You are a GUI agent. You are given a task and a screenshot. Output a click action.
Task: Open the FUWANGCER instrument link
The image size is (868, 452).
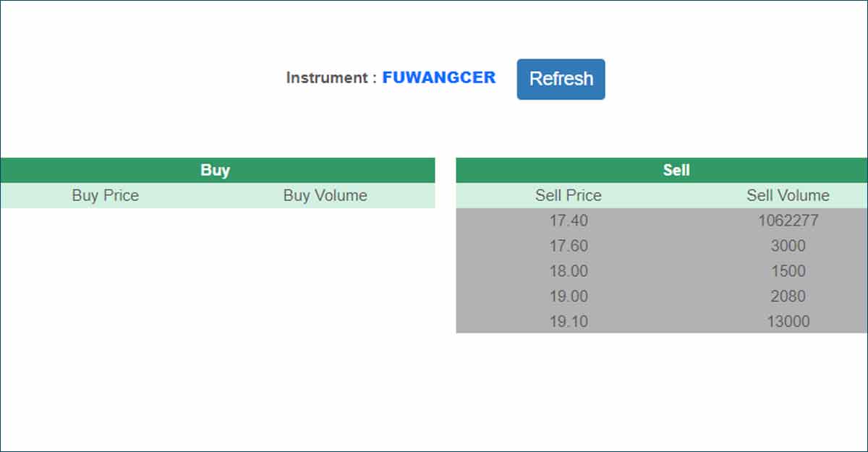point(438,78)
